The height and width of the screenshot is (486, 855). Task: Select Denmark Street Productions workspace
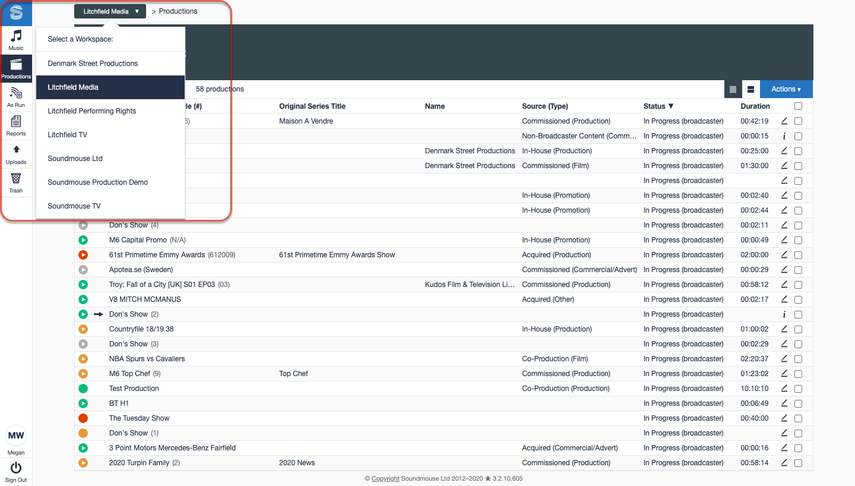pos(110,63)
